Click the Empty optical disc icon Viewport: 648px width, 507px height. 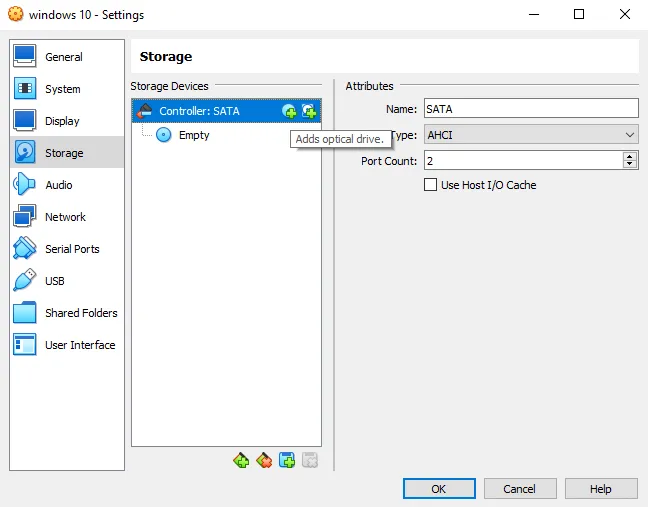coord(164,135)
